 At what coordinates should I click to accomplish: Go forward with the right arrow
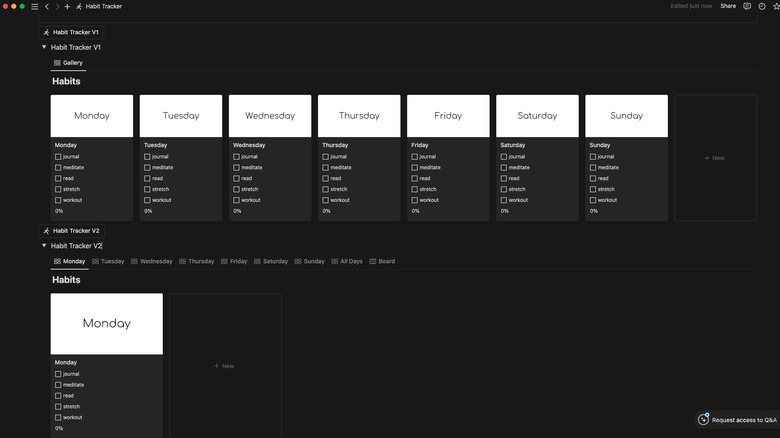[57, 6]
